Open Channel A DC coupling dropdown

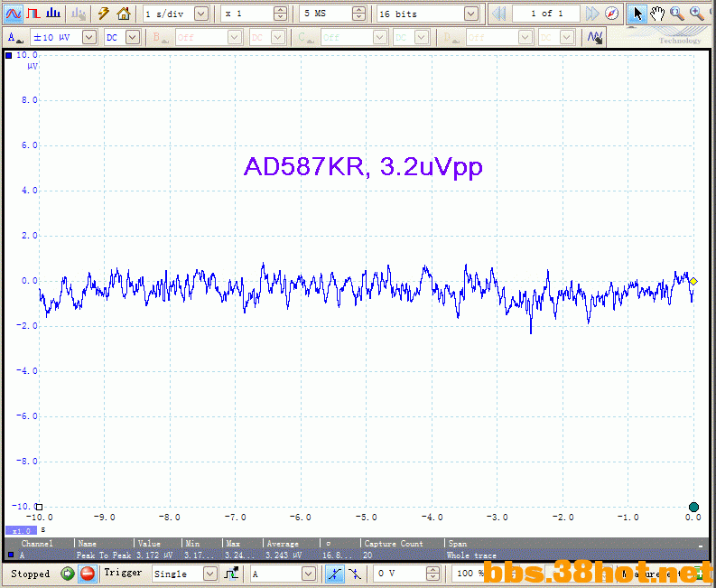pos(133,37)
